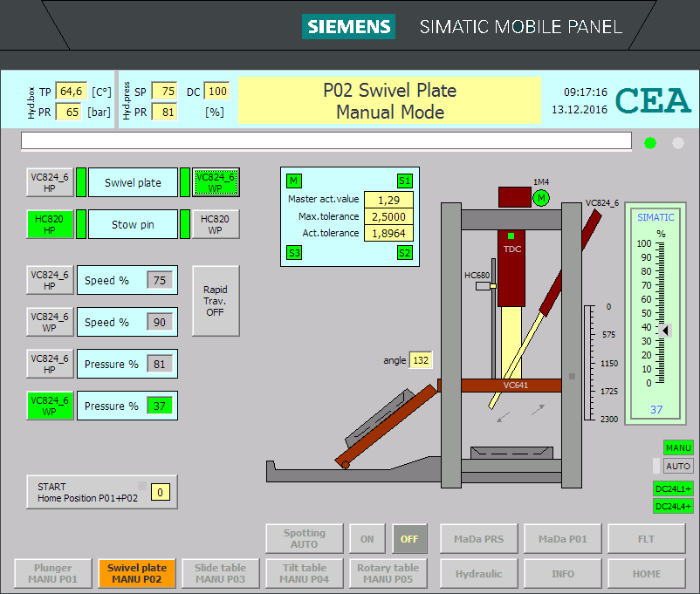The image size is (700, 594).
Task: Click the empty white message bar
Action: 326,140
